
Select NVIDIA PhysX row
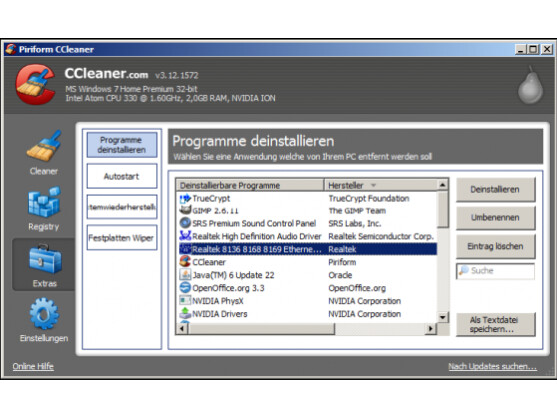click(x=308, y=301)
